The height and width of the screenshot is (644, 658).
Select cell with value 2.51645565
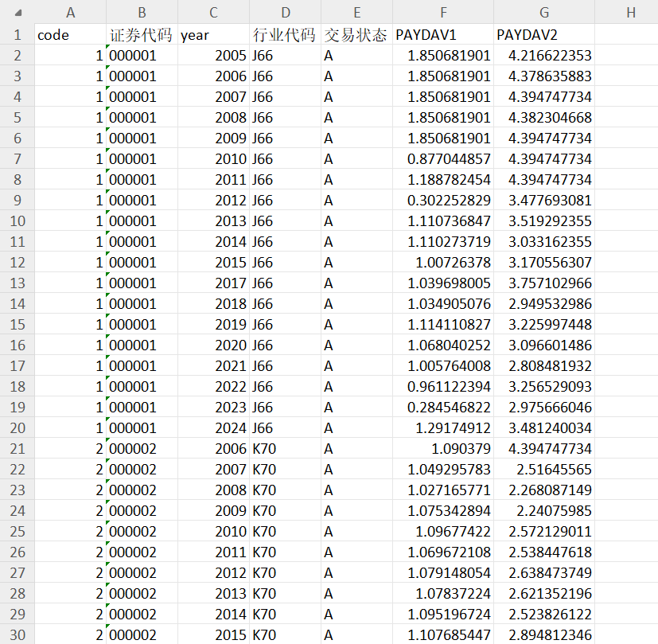(x=544, y=470)
